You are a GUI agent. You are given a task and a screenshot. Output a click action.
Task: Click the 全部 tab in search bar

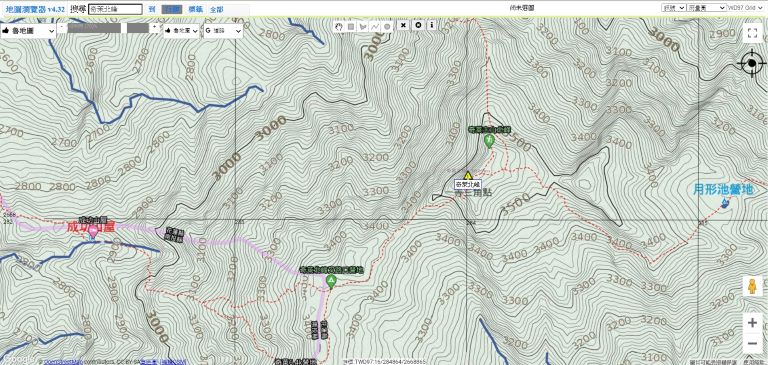pos(216,9)
